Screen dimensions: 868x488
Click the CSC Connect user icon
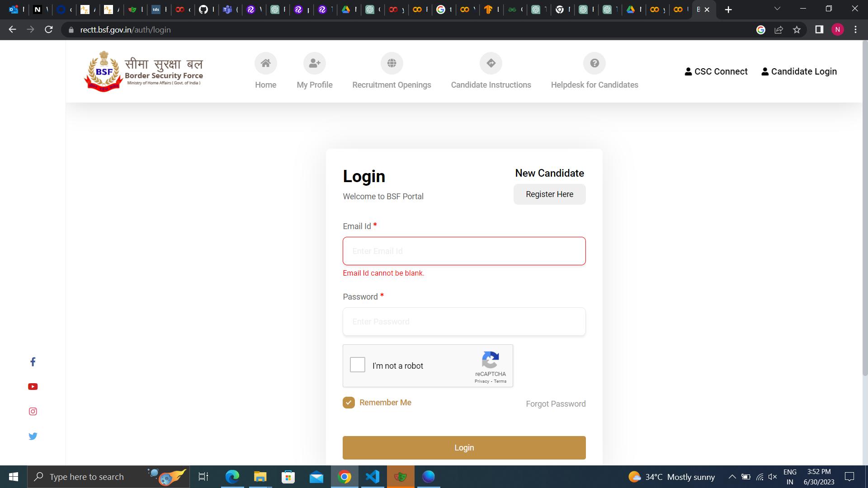click(689, 71)
